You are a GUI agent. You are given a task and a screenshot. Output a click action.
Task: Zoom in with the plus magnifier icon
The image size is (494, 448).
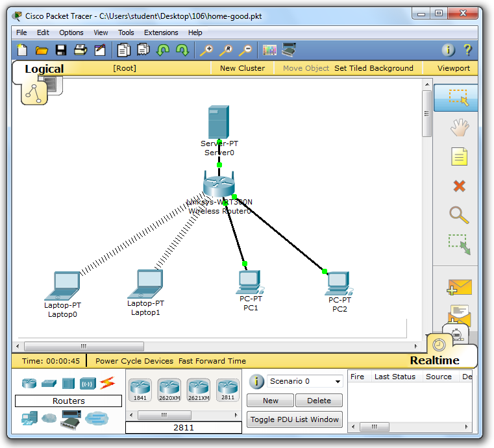coord(206,50)
